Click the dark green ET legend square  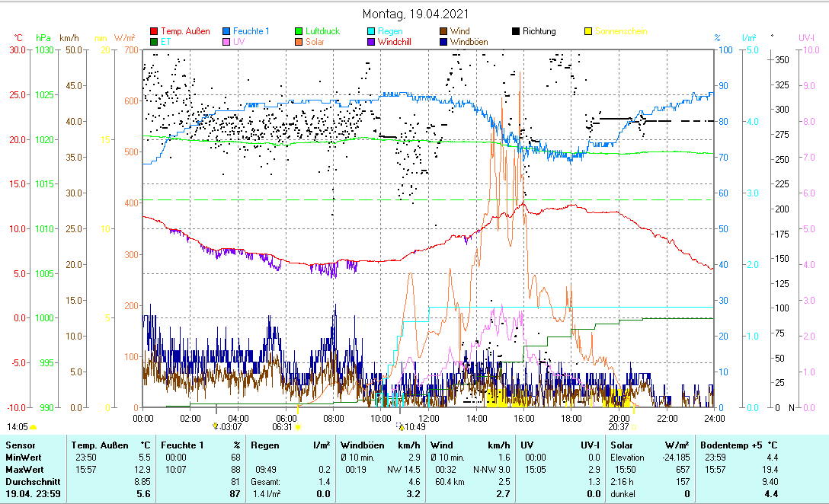coord(154,42)
